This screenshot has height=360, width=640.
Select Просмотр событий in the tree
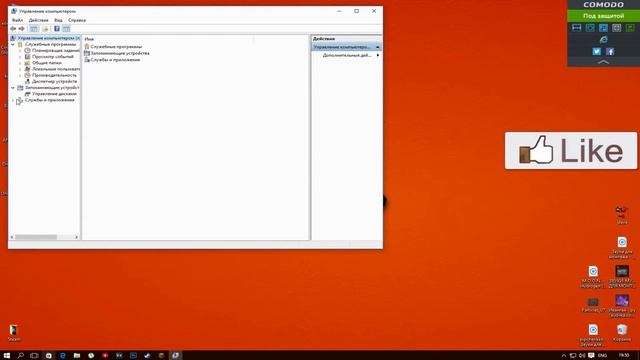[x=53, y=57]
